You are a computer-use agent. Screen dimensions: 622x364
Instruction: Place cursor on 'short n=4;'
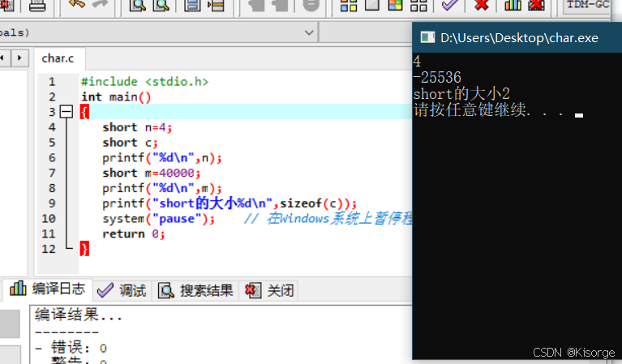click(x=137, y=127)
